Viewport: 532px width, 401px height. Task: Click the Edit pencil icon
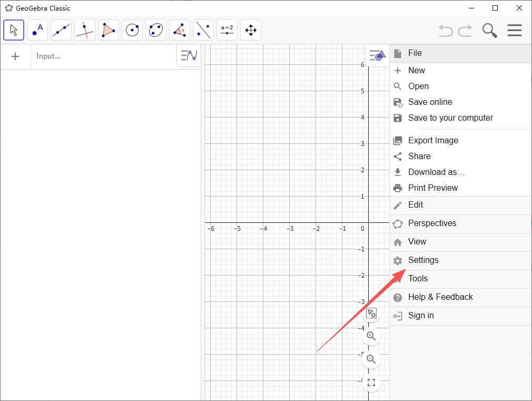pos(398,205)
